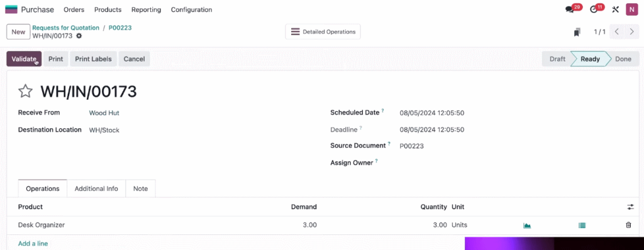This screenshot has height=250, width=644.
Task: Open the user avatar N menu
Action: 631,9
